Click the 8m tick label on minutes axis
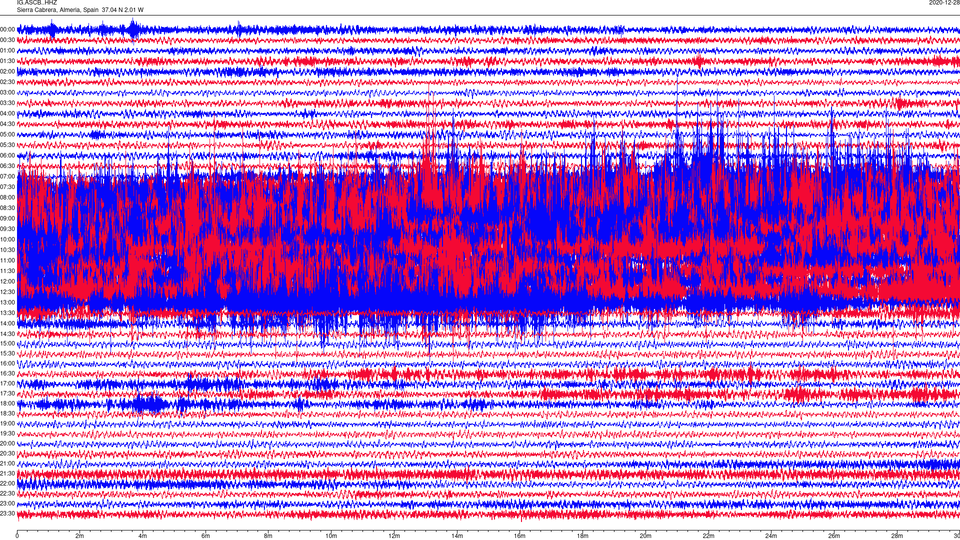The width and height of the screenshot is (960, 540). (x=268, y=536)
